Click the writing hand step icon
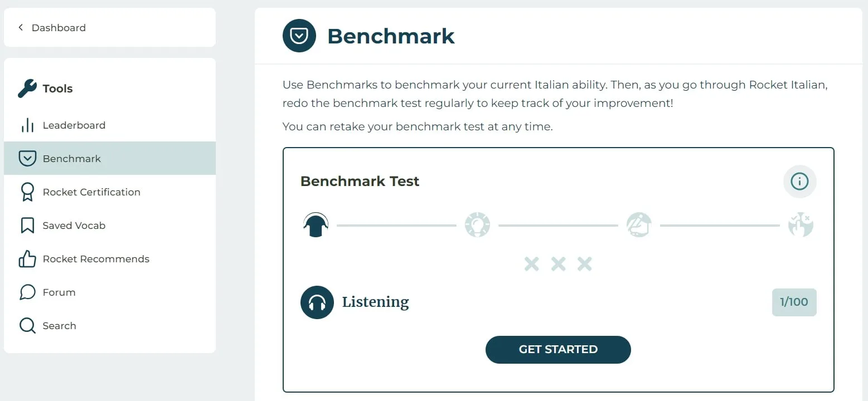 [x=639, y=226]
